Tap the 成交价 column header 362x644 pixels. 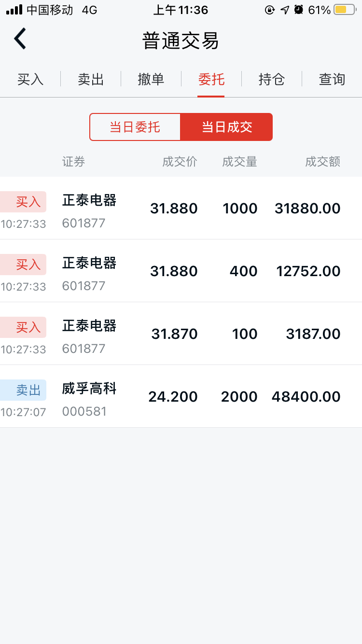(180, 162)
